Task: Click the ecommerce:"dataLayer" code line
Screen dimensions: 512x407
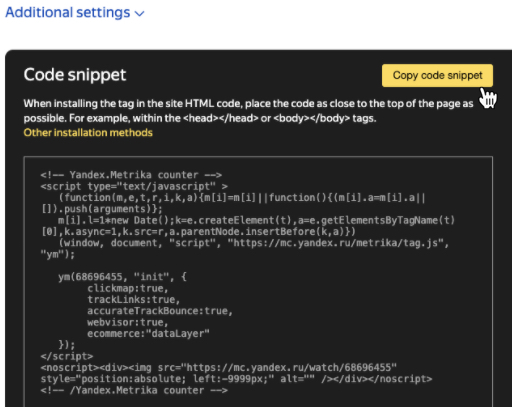Action: click(148, 333)
